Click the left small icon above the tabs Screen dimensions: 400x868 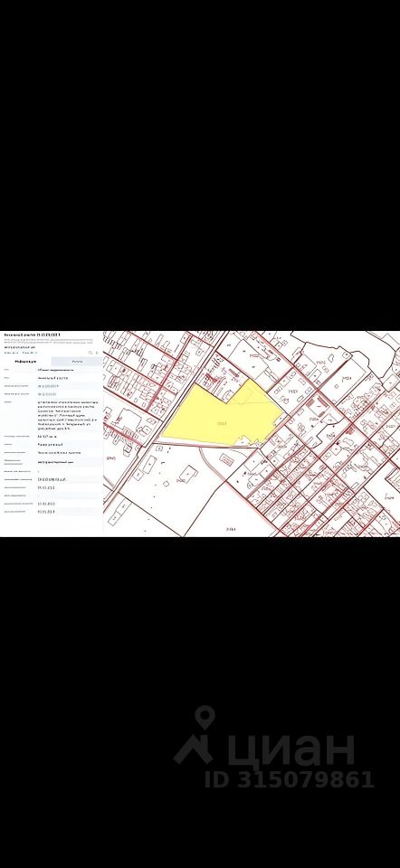click(90, 353)
